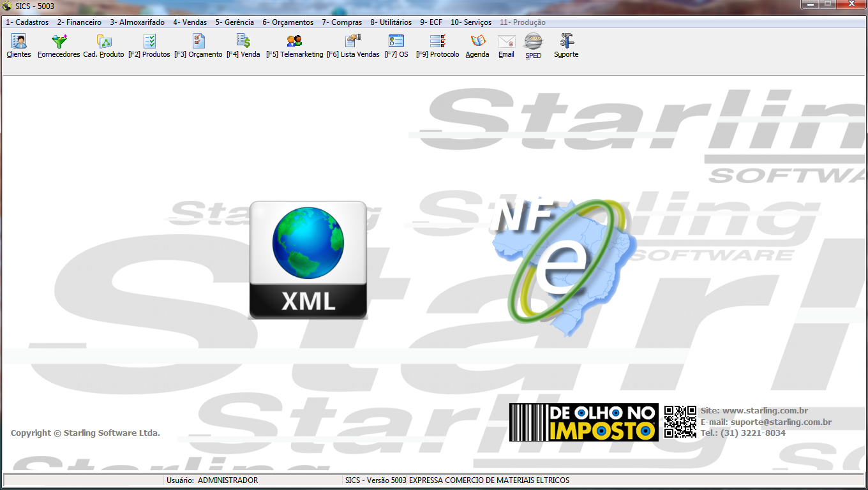Close the SICS window

click(x=851, y=4)
